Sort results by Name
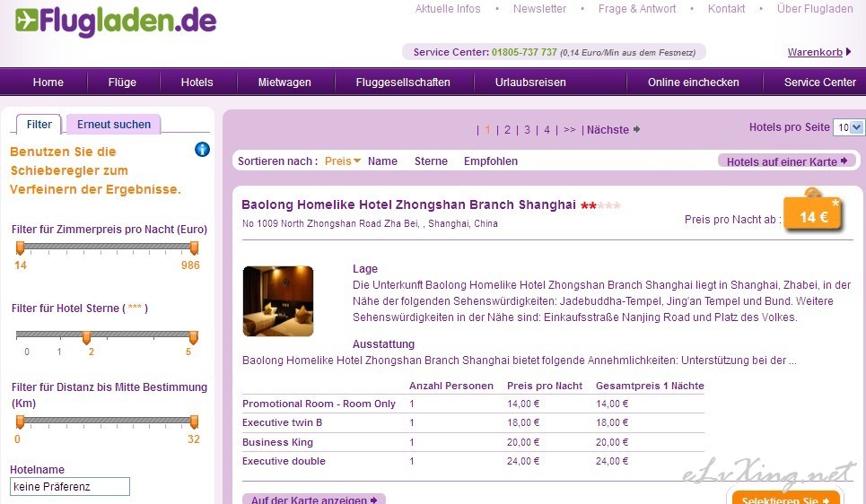The height and width of the screenshot is (504, 866). coord(382,161)
